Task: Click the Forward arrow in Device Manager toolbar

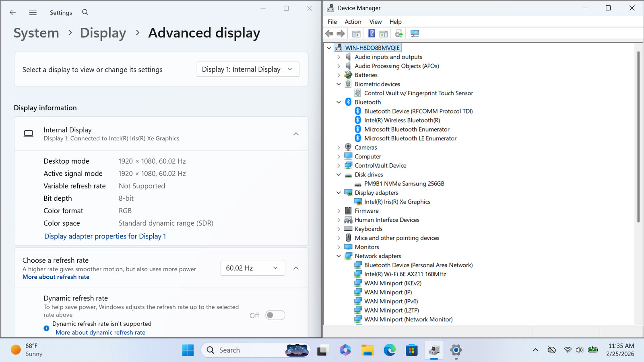Action: click(341, 34)
